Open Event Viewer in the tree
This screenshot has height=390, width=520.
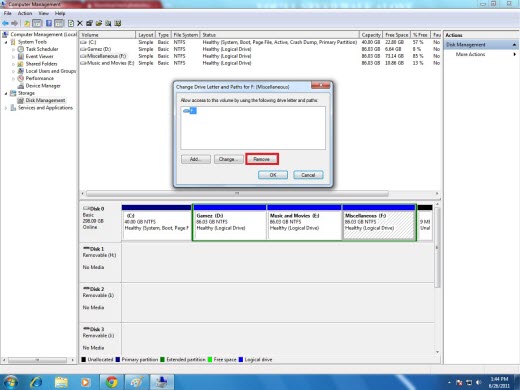[39, 56]
